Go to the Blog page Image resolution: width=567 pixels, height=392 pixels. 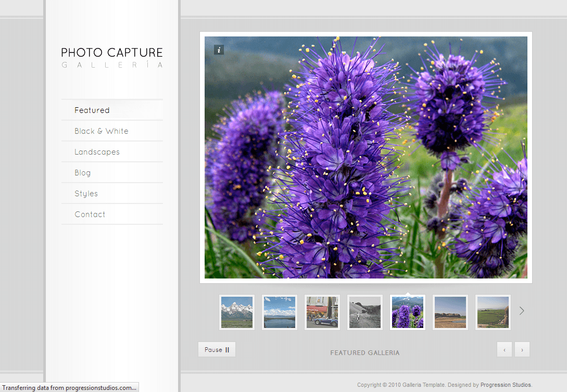(x=82, y=173)
